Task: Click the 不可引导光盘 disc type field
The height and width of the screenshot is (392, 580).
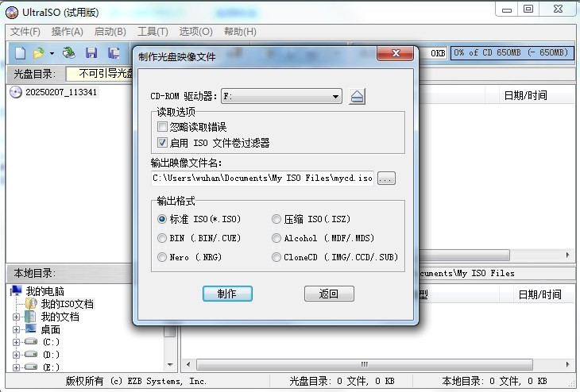Action: [x=99, y=74]
